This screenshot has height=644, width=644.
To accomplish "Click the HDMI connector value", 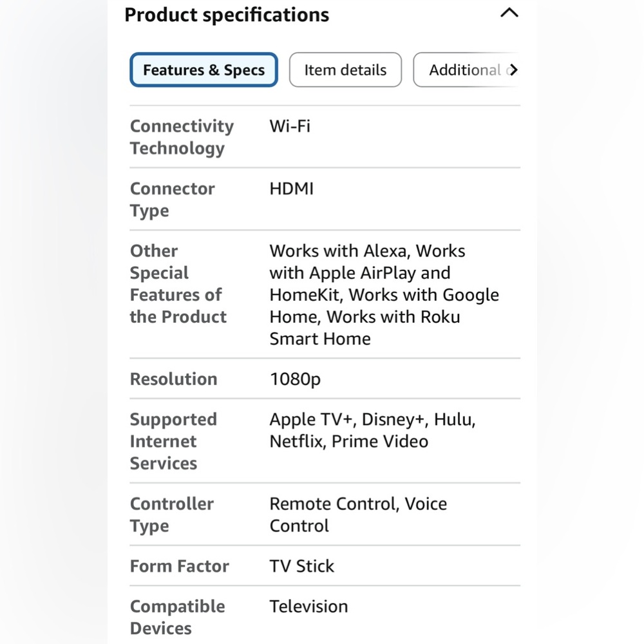I will point(292,189).
